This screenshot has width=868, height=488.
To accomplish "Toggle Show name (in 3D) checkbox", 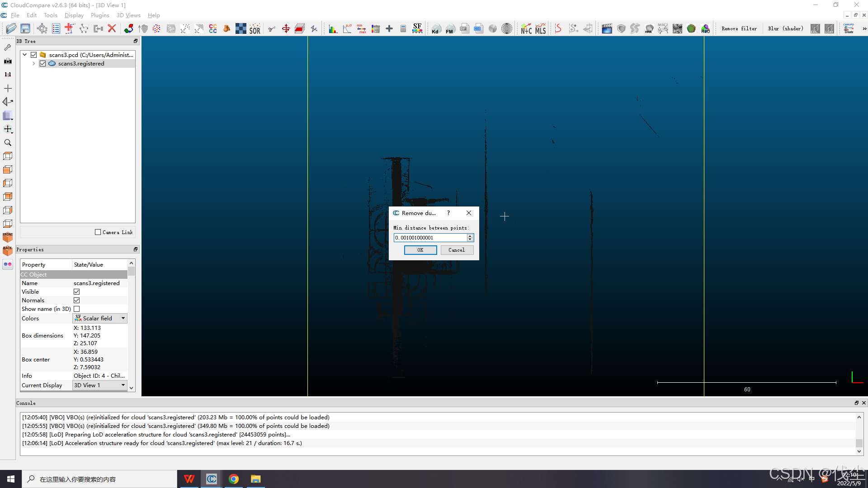I will 76,309.
